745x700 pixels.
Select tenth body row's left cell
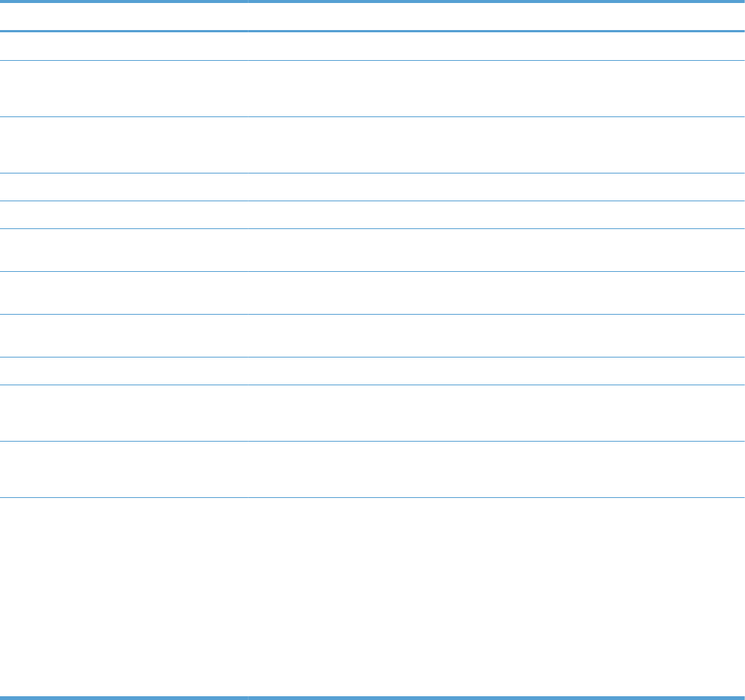[124, 413]
